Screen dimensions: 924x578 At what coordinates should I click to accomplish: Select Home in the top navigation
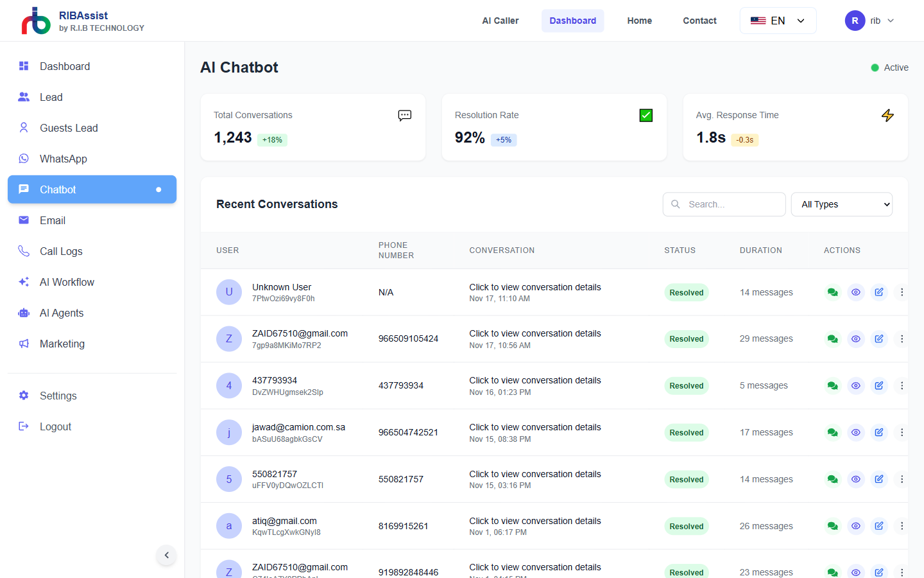click(639, 21)
